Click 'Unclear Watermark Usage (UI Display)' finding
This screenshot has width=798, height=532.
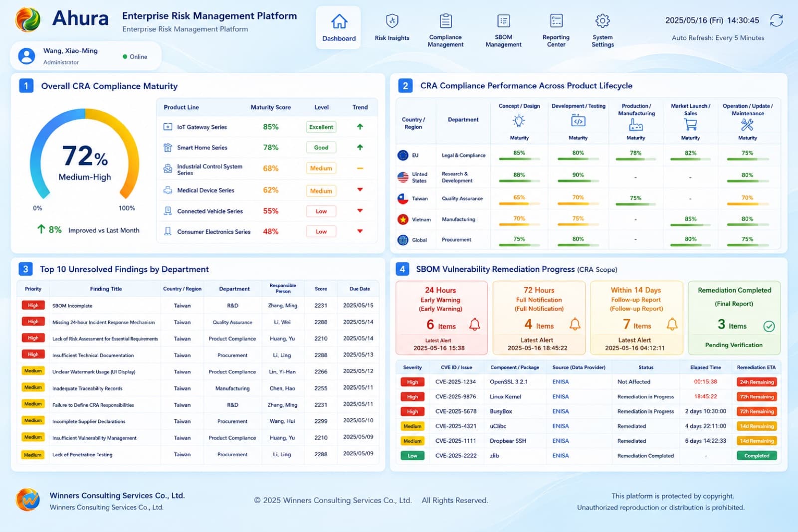point(94,372)
